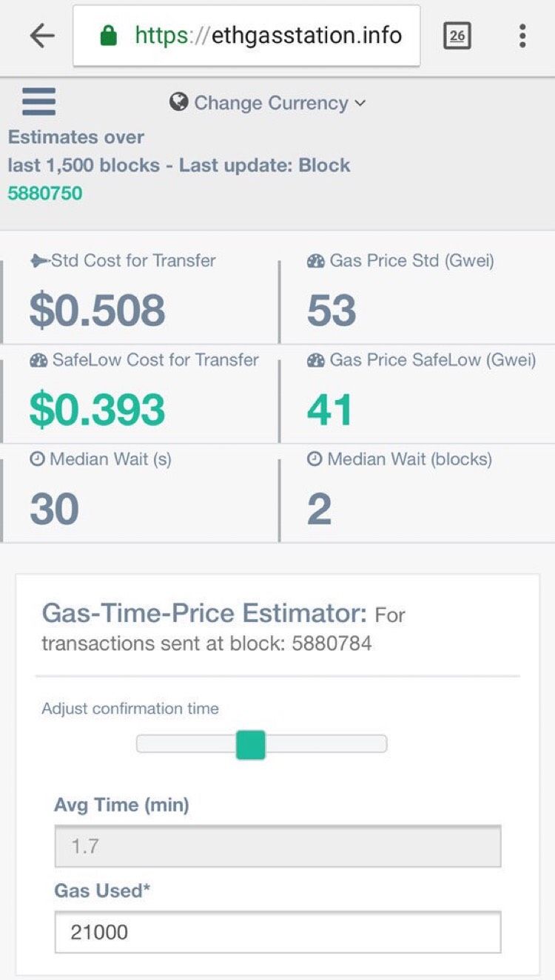This screenshot has width=555, height=980.
Task: Click the Gas Price SafeLow value 41
Action: click(x=330, y=410)
